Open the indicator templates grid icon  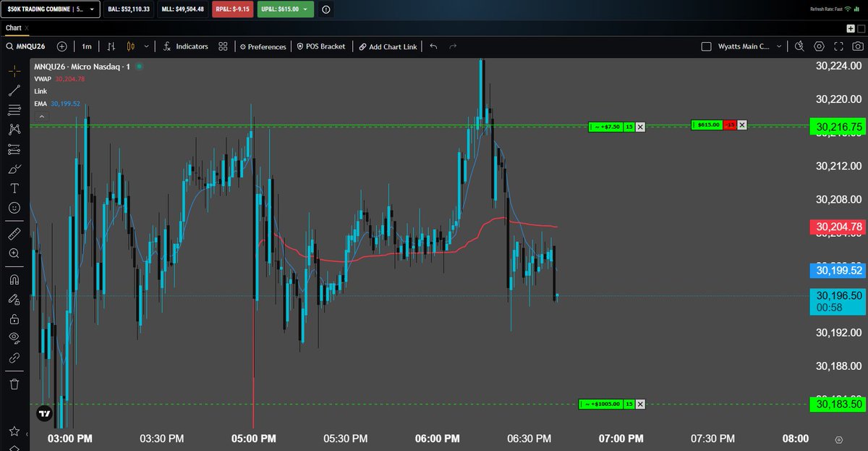pyautogui.click(x=224, y=46)
